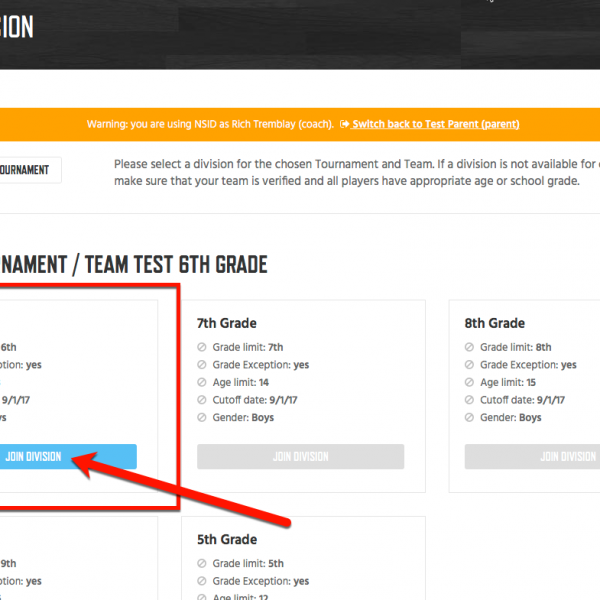This screenshot has width=600, height=600.
Task: Click icon beside 7th Grade 'Gender: Boys'
Action: 202,417
